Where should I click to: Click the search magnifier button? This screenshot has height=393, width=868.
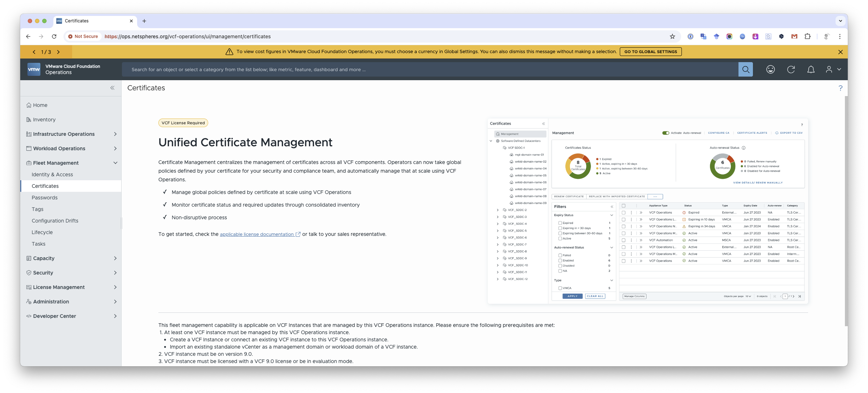pos(745,69)
